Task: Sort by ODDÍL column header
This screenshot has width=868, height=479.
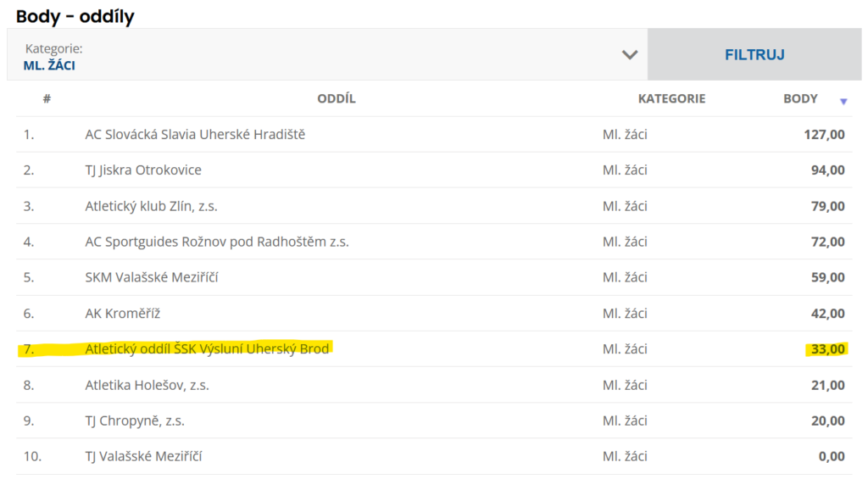Action: (336, 98)
